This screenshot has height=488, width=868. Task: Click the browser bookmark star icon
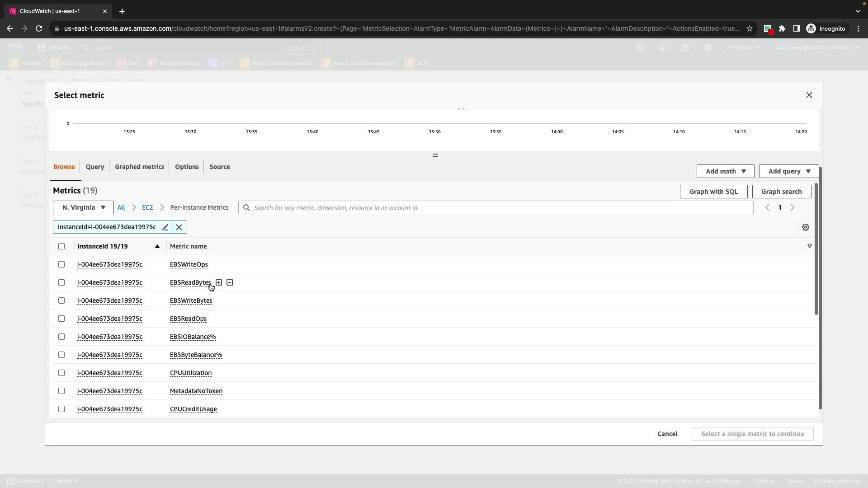pyautogui.click(x=750, y=28)
